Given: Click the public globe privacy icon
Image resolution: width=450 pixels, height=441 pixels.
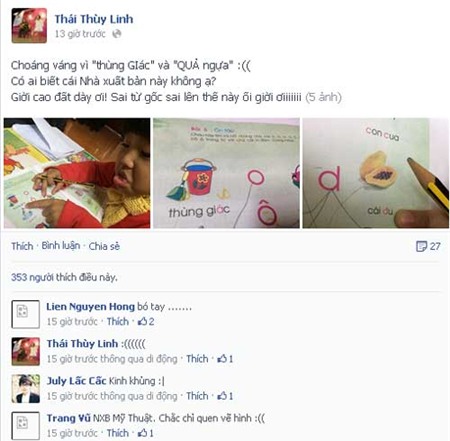Looking at the screenshot, I should [116, 34].
